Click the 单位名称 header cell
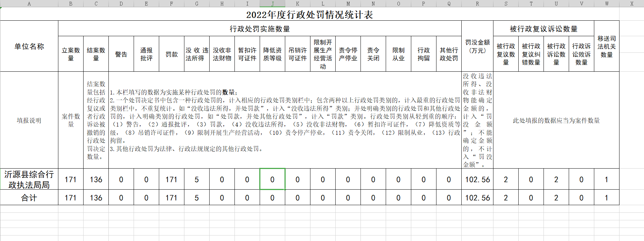The image size is (644, 241). coord(29,46)
